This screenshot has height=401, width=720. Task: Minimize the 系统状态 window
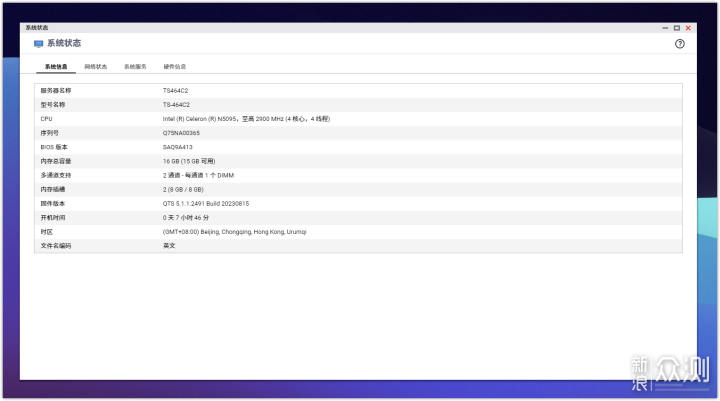pyautogui.click(x=665, y=28)
